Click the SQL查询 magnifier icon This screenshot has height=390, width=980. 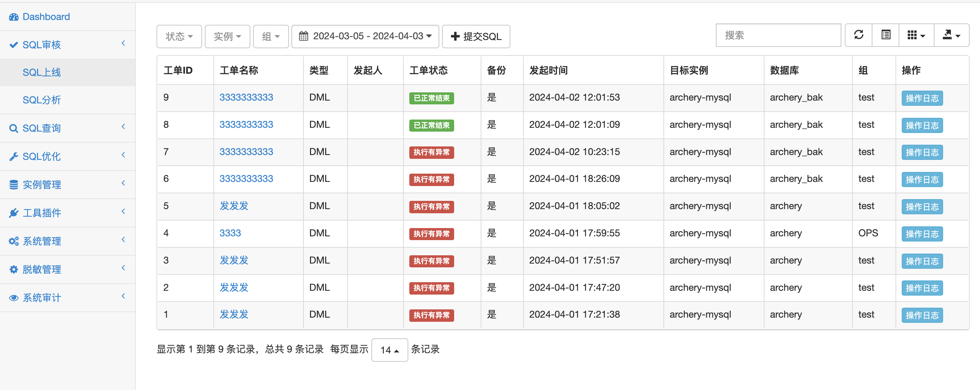tap(14, 129)
